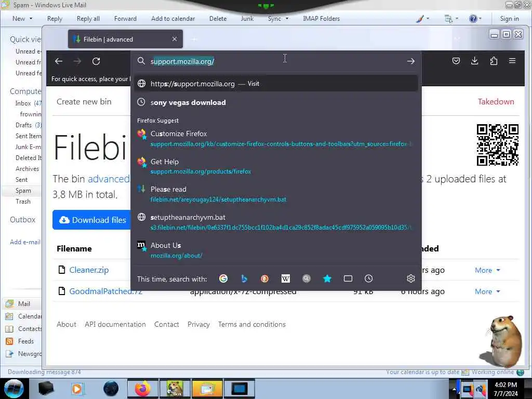This screenshot has width=532, height=399.
Task: Choose setuptheanarchyvm.bat suggestion
Action: [275, 222]
